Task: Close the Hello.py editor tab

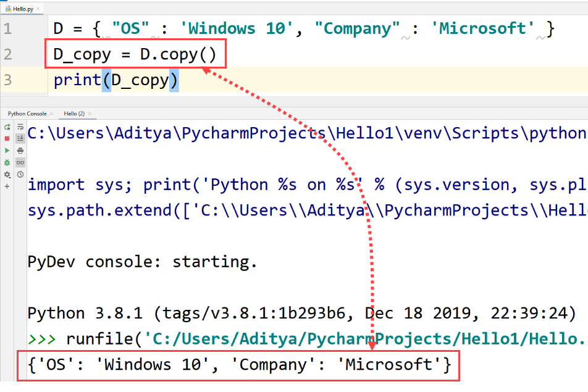Action: pos(38,9)
